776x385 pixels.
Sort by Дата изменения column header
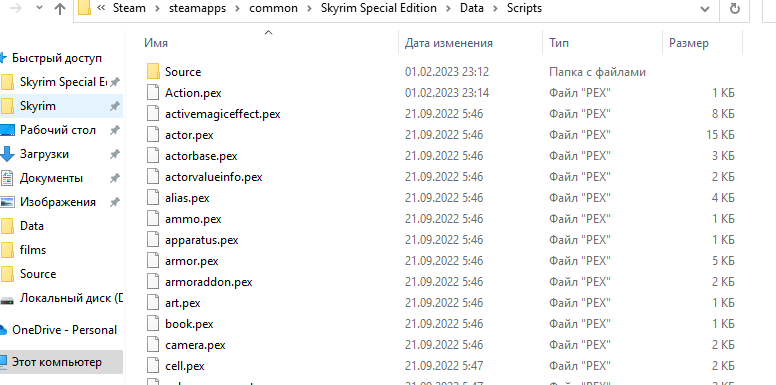pos(448,43)
